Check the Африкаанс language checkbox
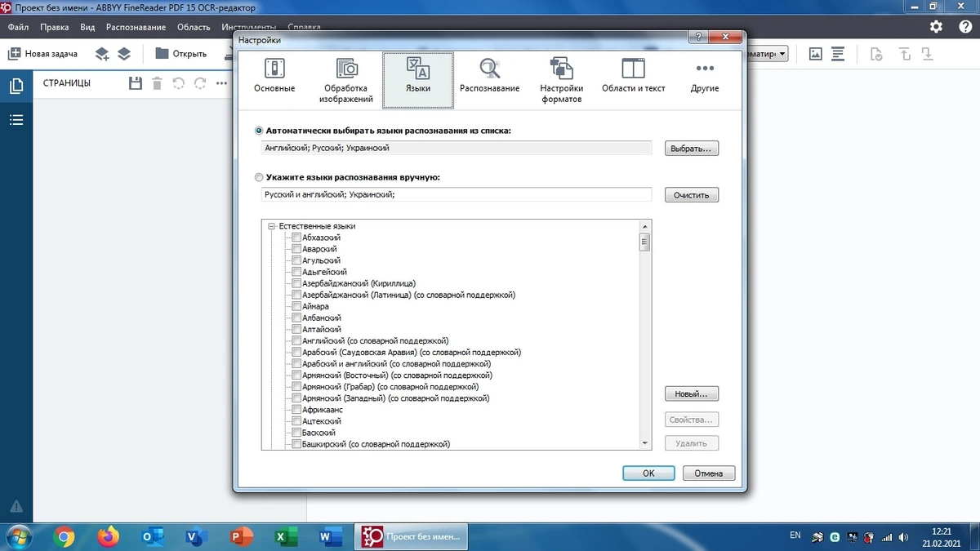Viewport: 980px width, 551px height. point(296,410)
